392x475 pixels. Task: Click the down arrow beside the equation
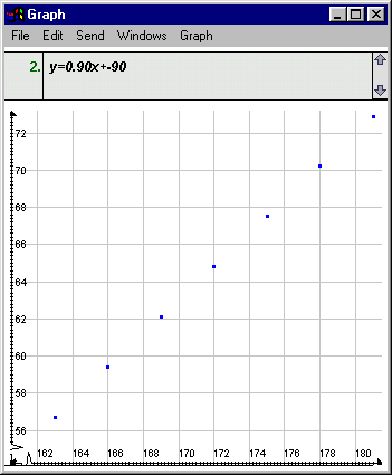[380, 90]
